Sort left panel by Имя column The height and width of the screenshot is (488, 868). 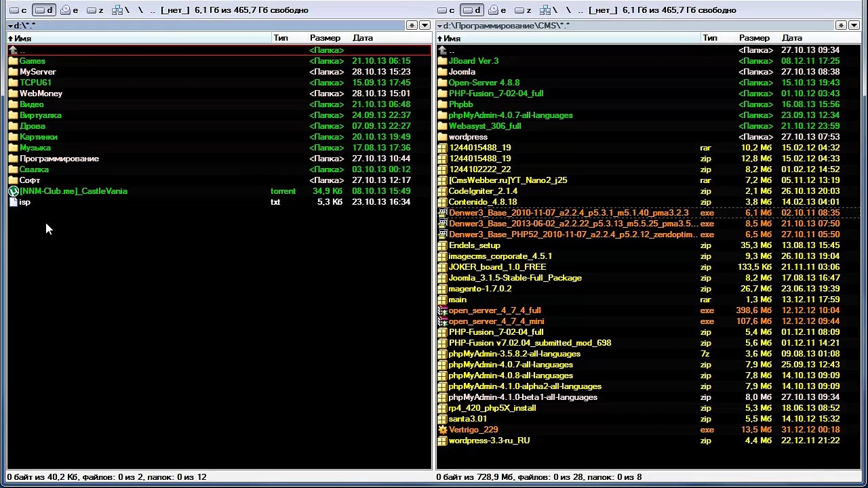[139, 38]
